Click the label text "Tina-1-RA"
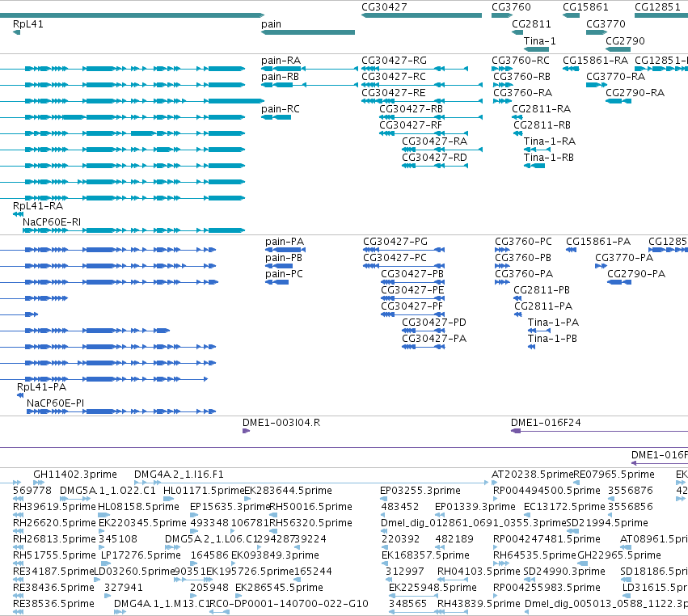This screenshot has width=688, height=616. click(550, 141)
